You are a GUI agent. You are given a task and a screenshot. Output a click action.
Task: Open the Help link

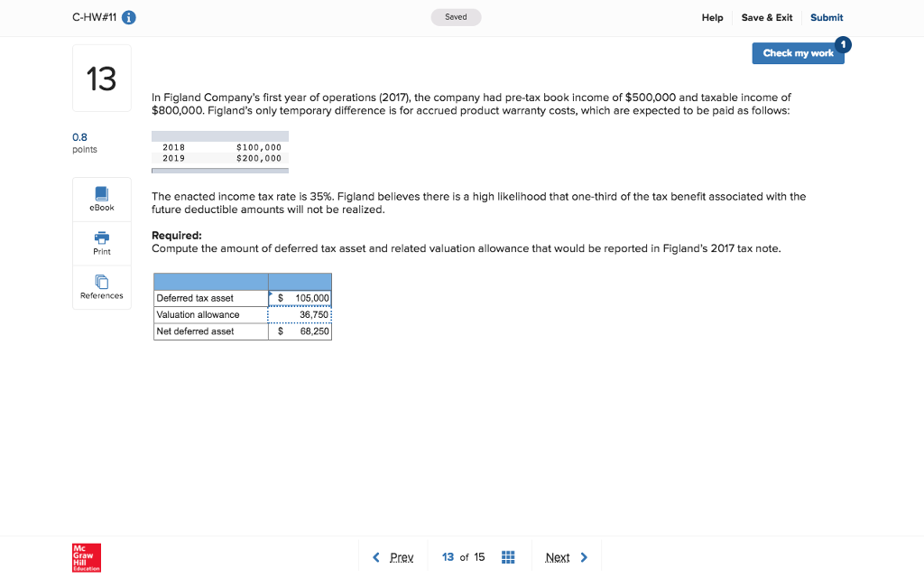712,18
